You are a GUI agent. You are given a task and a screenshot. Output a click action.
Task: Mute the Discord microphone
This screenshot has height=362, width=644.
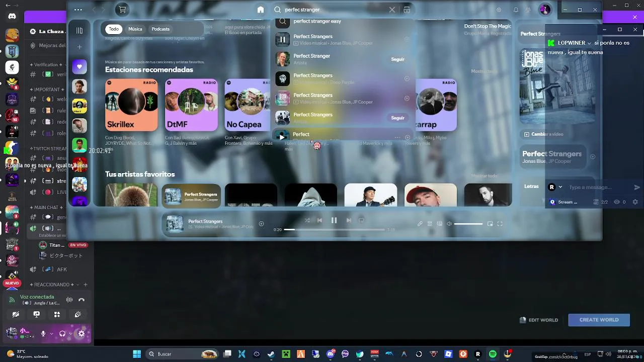pos(43,333)
